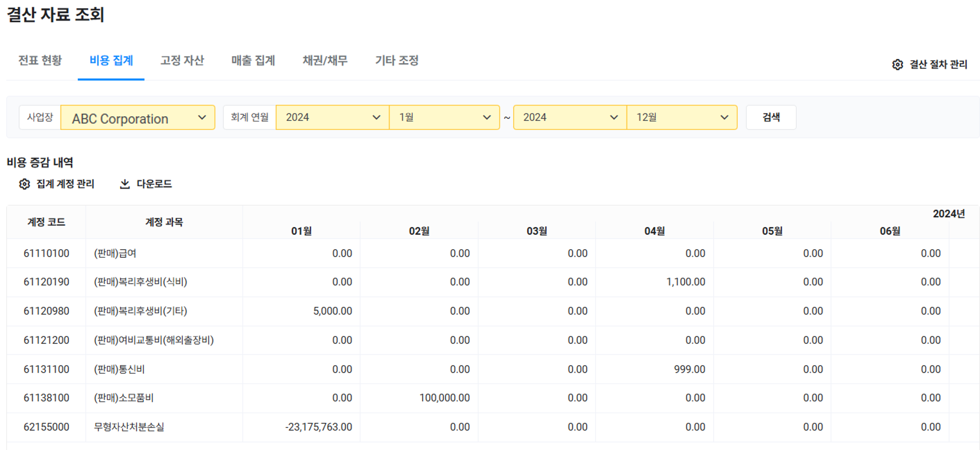Image resolution: width=980 pixels, height=450 pixels.
Task: Click the download arrow icon
Action: (125, 184)
